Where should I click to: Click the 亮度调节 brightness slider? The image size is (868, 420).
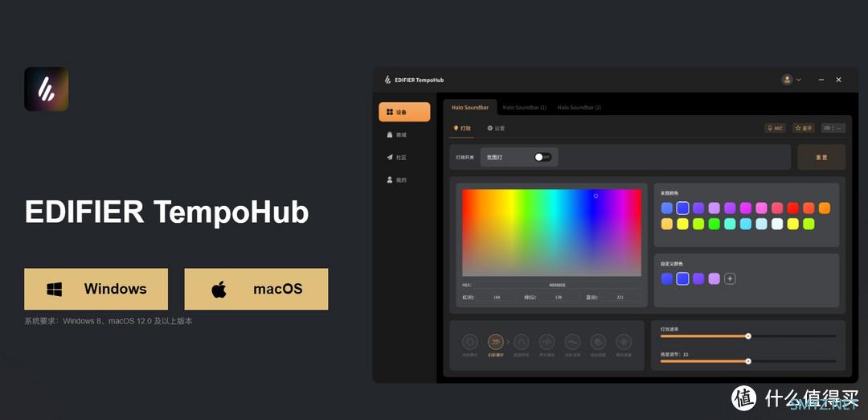click(x=748, y=361)
